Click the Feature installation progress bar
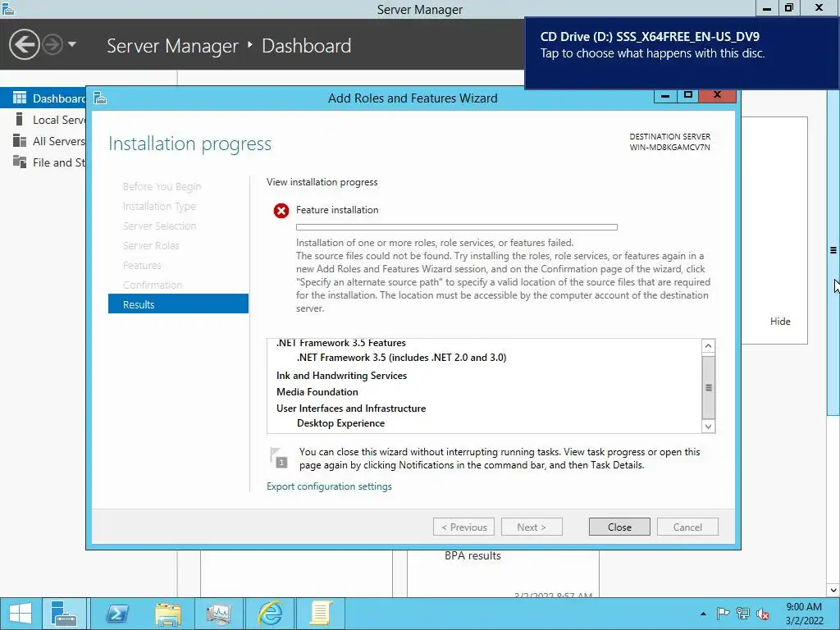Image resolution: width=840 pixels, height=630 pixels. [456, 227]
